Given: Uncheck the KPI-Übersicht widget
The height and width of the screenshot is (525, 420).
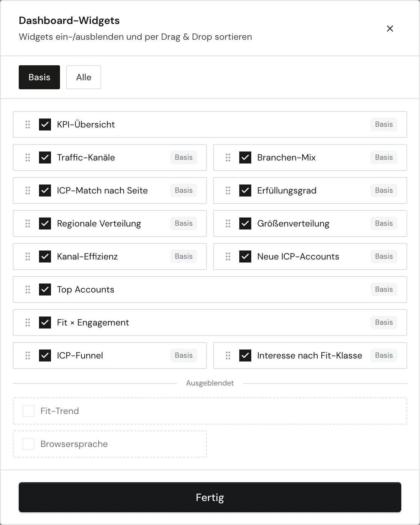Looking at the screenshot, I should tap(45, 124).
